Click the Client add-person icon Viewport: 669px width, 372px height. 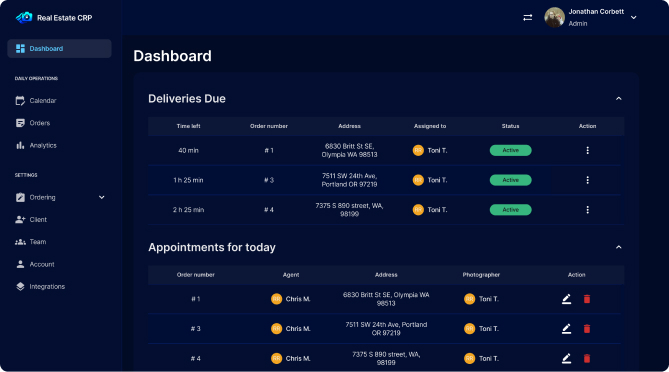click(x=20, y=220)
